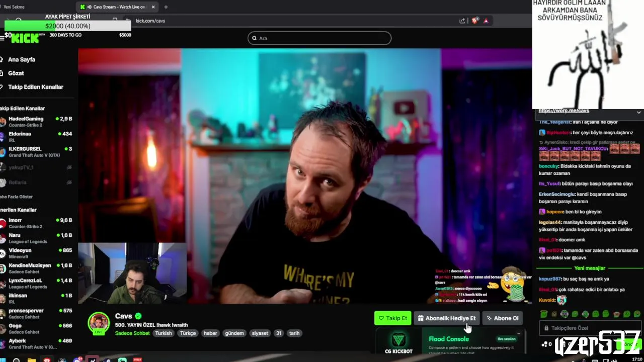644x362 pixels.
Task: Open a new browser tab with plus
Action: 166,7
